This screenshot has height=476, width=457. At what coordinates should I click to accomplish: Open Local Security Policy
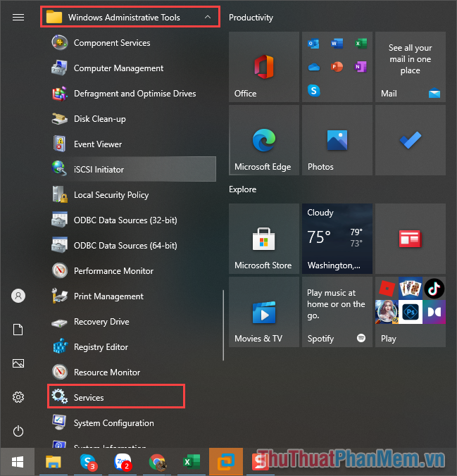coord(132,195)
